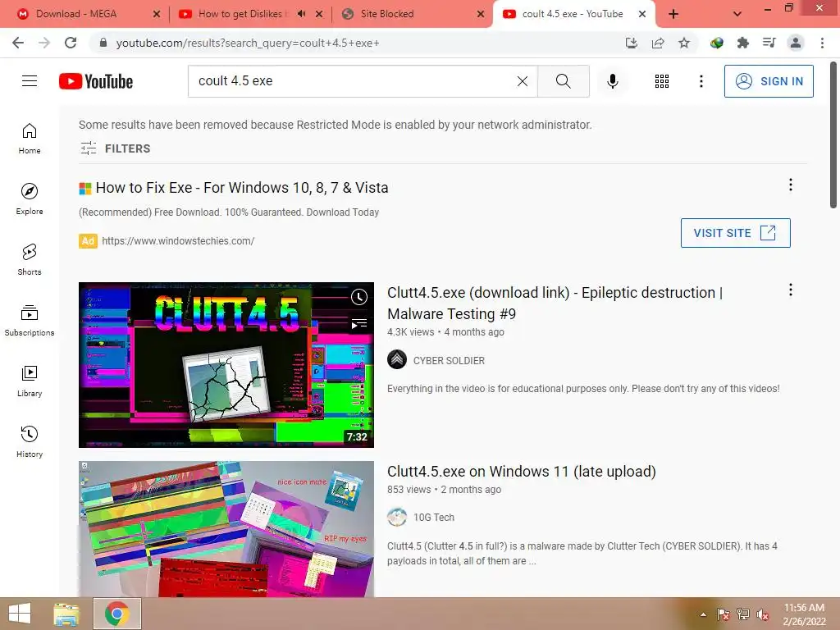Close the Download - MEGA tab
Image resolution: width=840 pixels, height=630 pixels.
[157, 14]
